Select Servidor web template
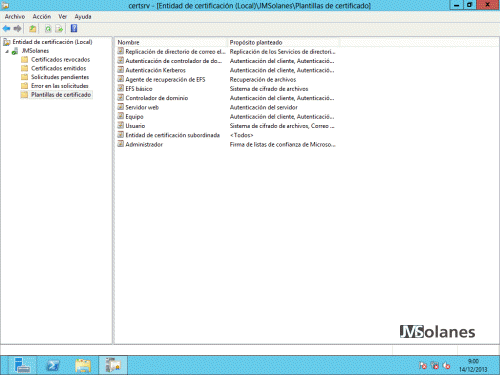The height and width of the screenshot is (375, 500). pyautogui.click(x=142, y=107)
